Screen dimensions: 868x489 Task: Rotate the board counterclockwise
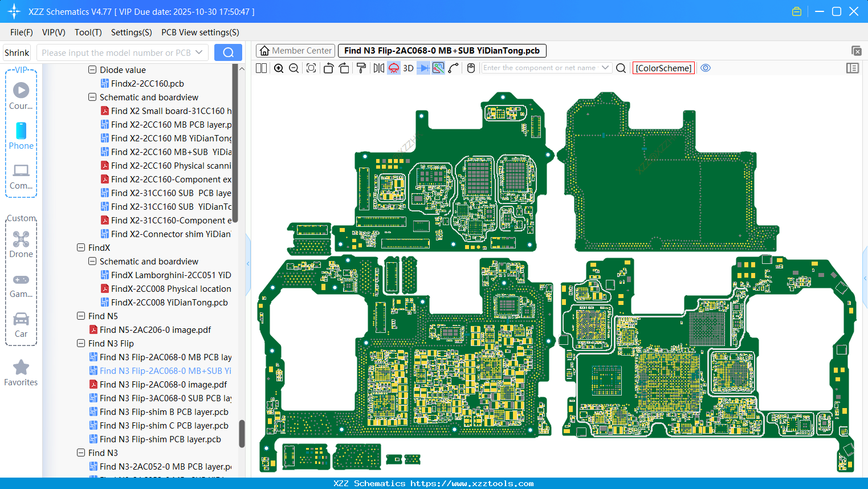click(328, 68)
